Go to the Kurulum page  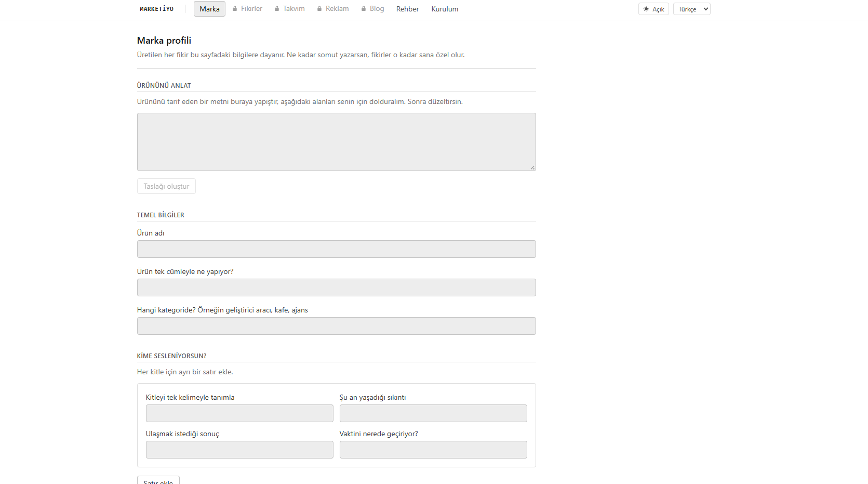[445, 9]
